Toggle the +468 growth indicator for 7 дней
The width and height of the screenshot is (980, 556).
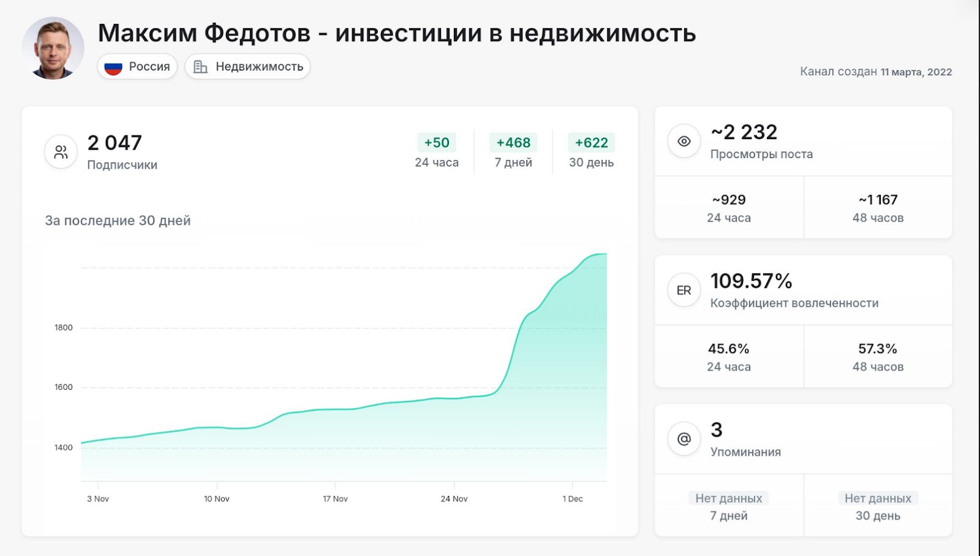point(513,142)
